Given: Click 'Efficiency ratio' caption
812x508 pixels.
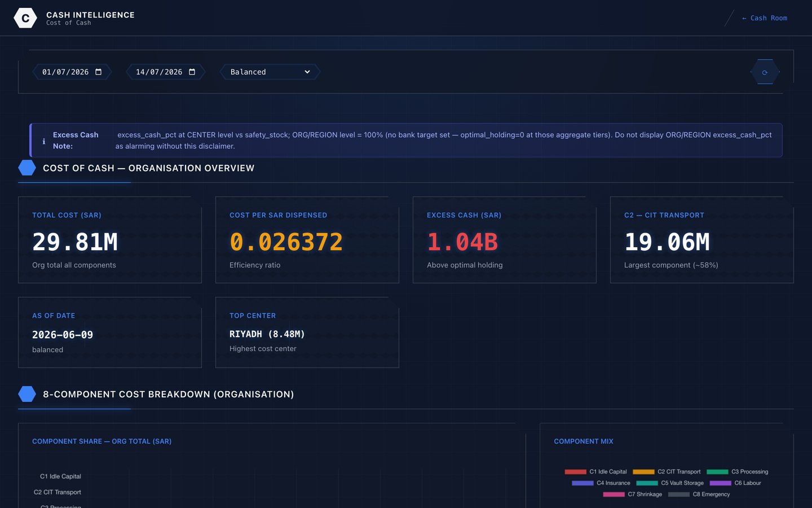Looking at the screenshot, I should tap(255, 265).
